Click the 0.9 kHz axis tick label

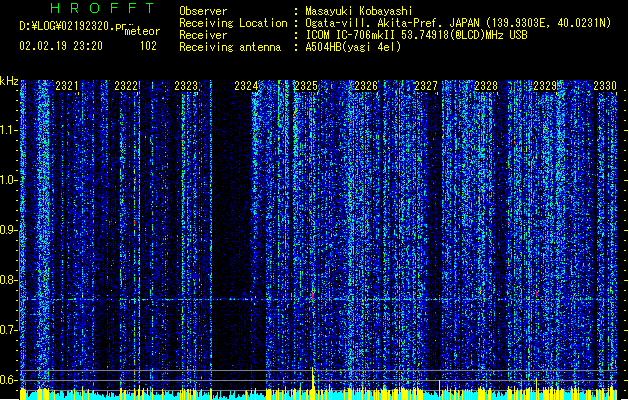tap(8, 230)
